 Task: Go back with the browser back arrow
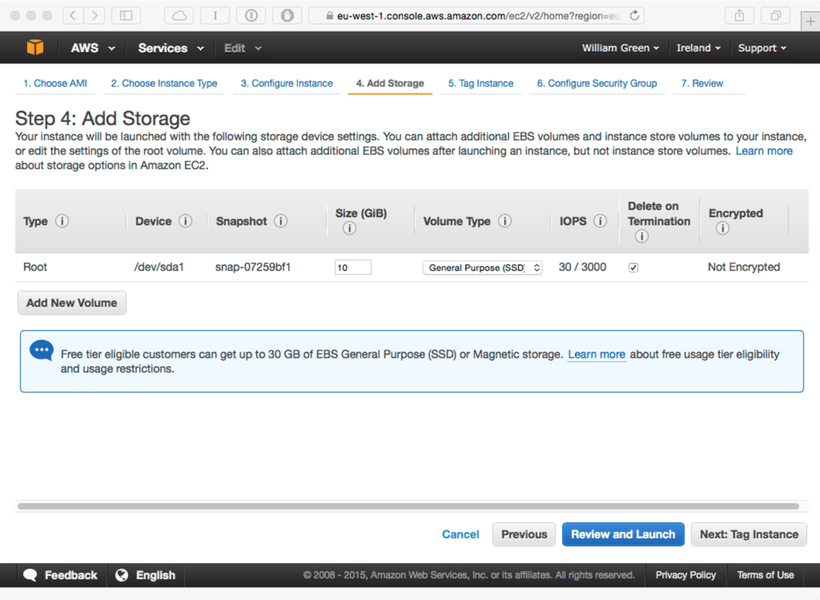pyautogui.click(x=73, y=15)
